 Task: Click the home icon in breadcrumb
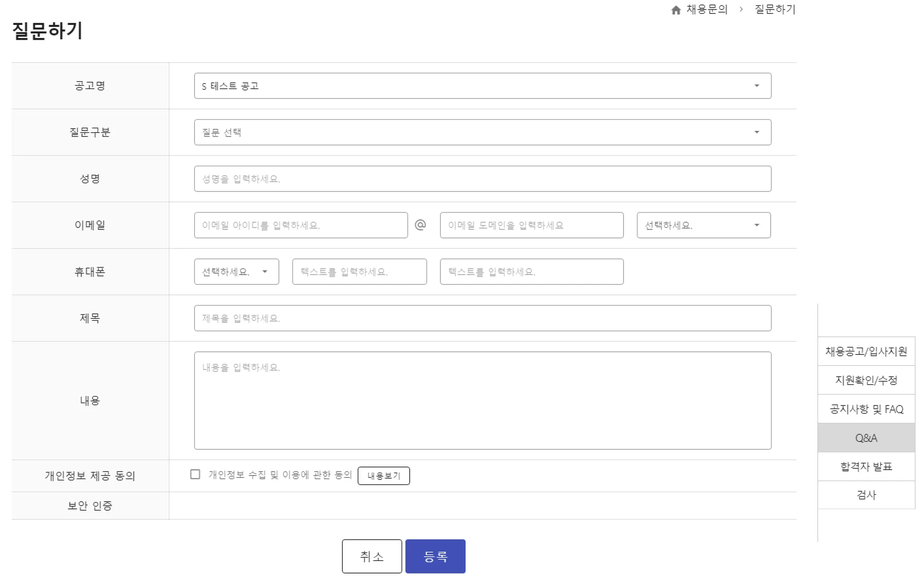tap(675, 10)
